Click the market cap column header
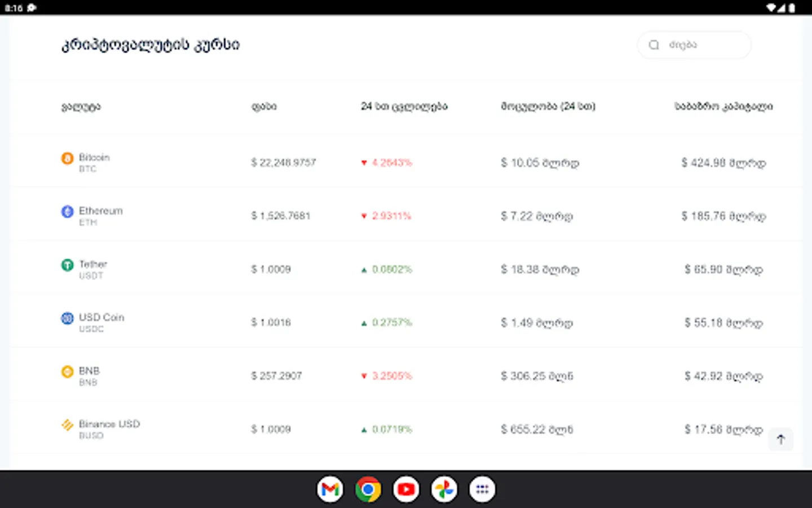Screen dimensions: 812x508 [x=724, y=106]
